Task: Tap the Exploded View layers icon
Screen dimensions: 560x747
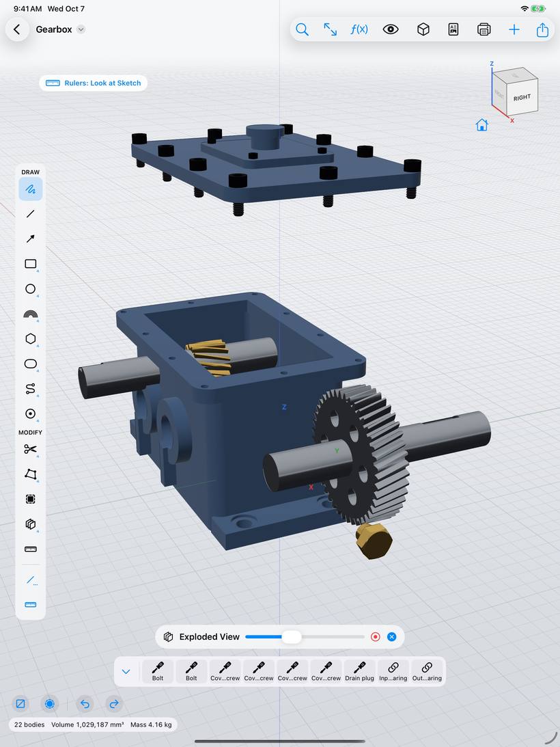Action: click(x=168, y=637)
